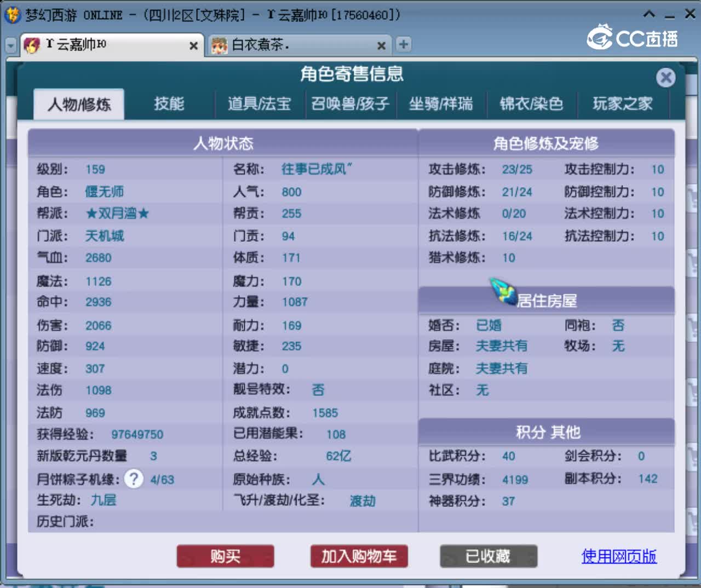Close the 白衣煮茶 tab
701x588 pixels.
point(381,46)
